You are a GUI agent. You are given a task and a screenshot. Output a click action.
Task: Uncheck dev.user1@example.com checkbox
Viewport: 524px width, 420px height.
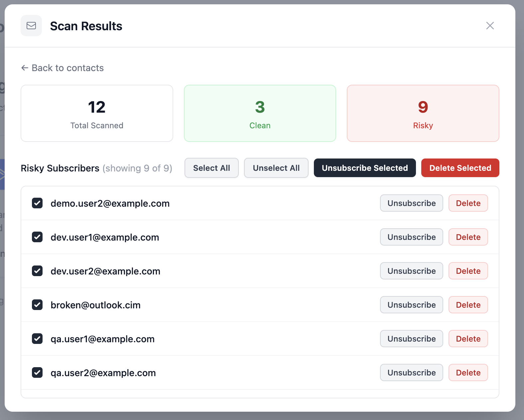click(x=37, y=237)
